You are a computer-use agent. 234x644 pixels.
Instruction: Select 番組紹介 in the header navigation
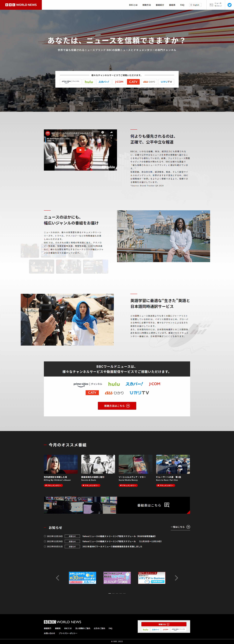[x=160, y=5]
